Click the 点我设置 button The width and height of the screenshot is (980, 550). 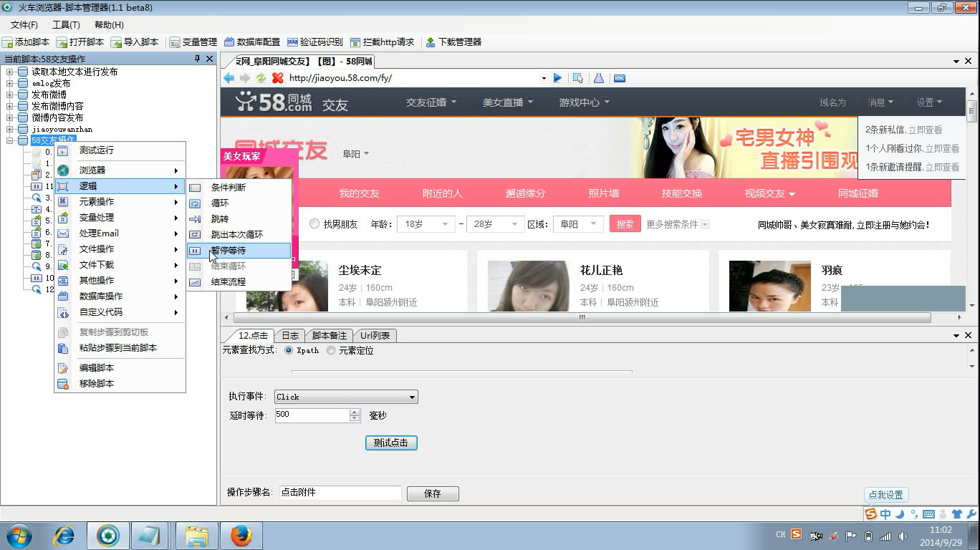coord(886,495)
